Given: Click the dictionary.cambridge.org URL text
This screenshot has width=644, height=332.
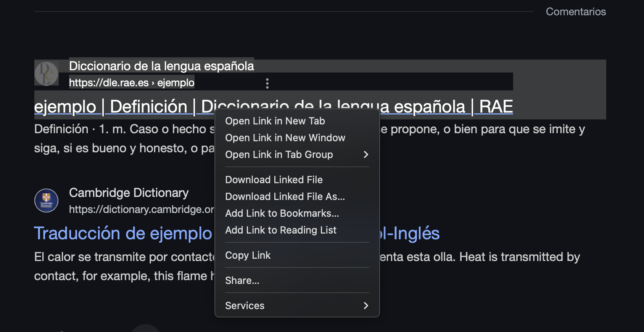Looking at the screenshot, I should [x=141, y=210].
